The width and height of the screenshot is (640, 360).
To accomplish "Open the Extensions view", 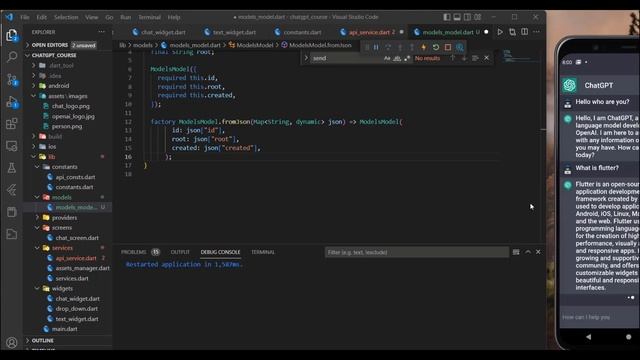I will 11,124.
